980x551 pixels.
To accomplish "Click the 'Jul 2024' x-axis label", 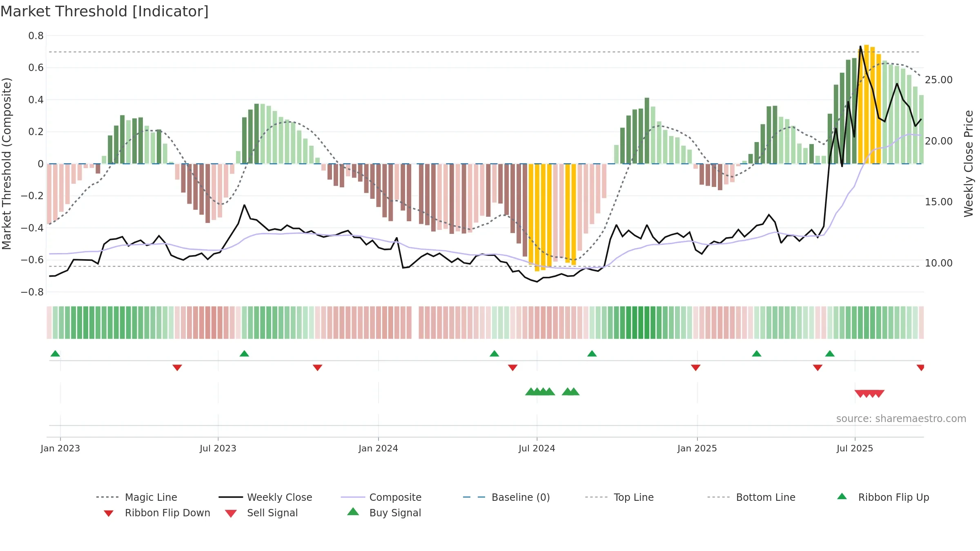I will tap(537, 449).
